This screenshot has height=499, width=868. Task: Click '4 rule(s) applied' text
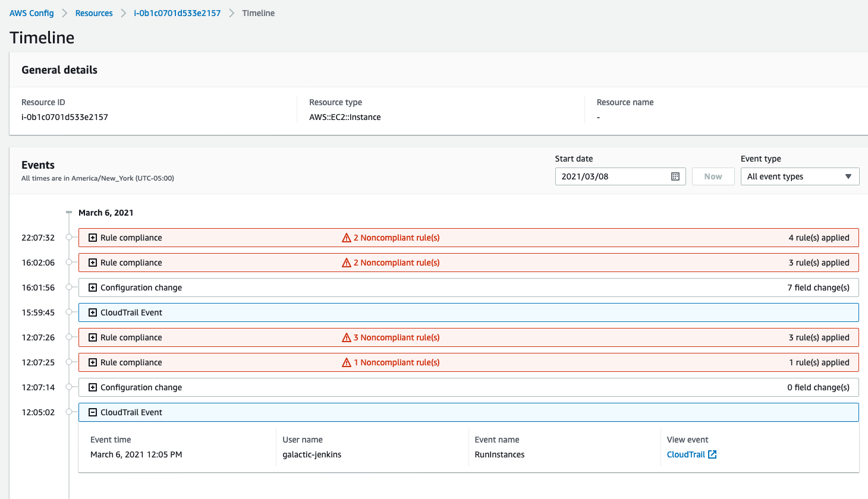(819, 238)
